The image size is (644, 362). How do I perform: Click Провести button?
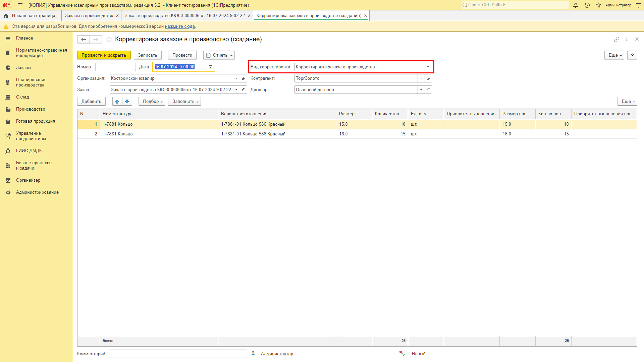pyautogui.click(x=182, y=55)
